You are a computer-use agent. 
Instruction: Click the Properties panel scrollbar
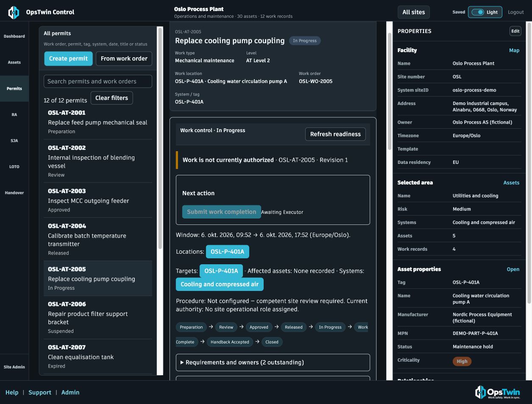click(x=529, y=163)
